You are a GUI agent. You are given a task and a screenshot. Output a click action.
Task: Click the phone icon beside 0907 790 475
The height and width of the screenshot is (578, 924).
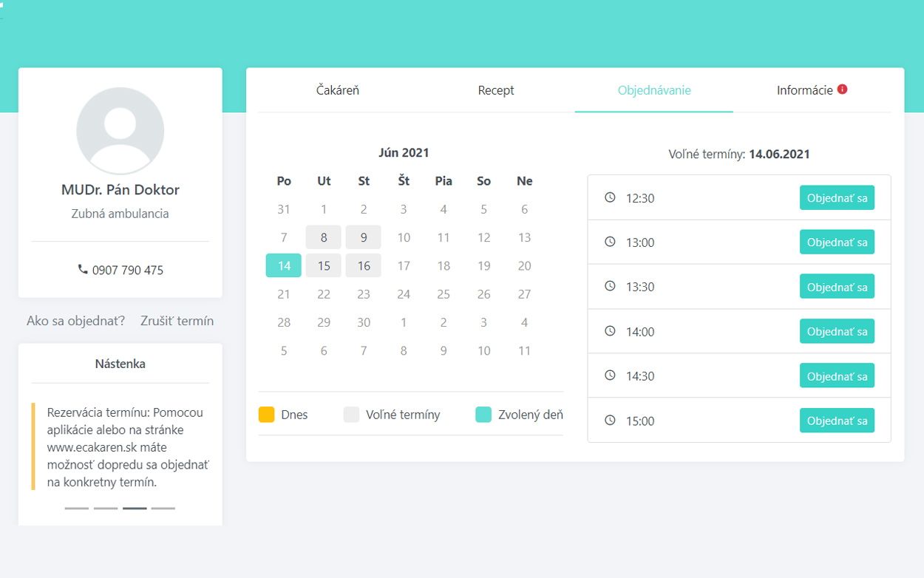[83, 270]
